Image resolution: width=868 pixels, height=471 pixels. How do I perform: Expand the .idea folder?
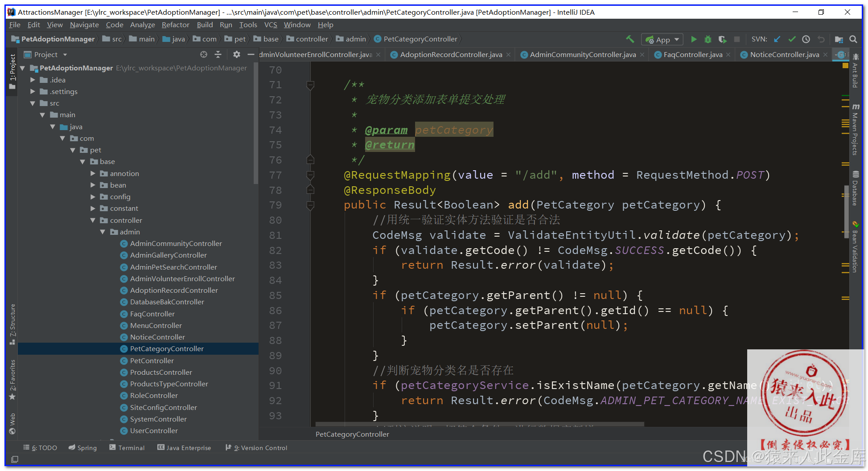(33, 80)
